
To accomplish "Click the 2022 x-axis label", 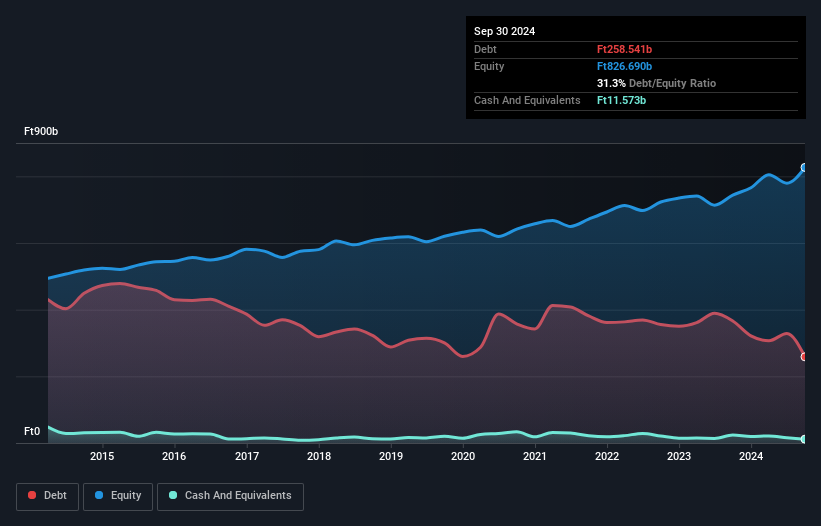I will pos(607,456).
